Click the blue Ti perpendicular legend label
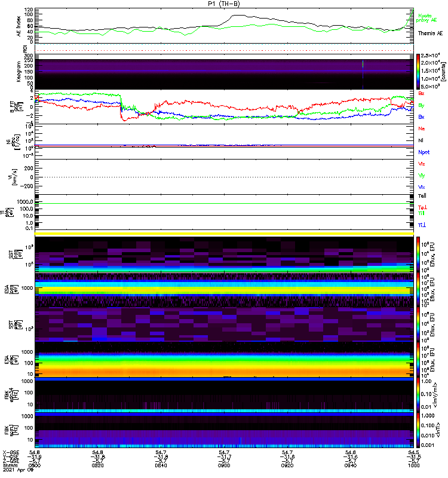Screen dimensions: 448x478 422,225
